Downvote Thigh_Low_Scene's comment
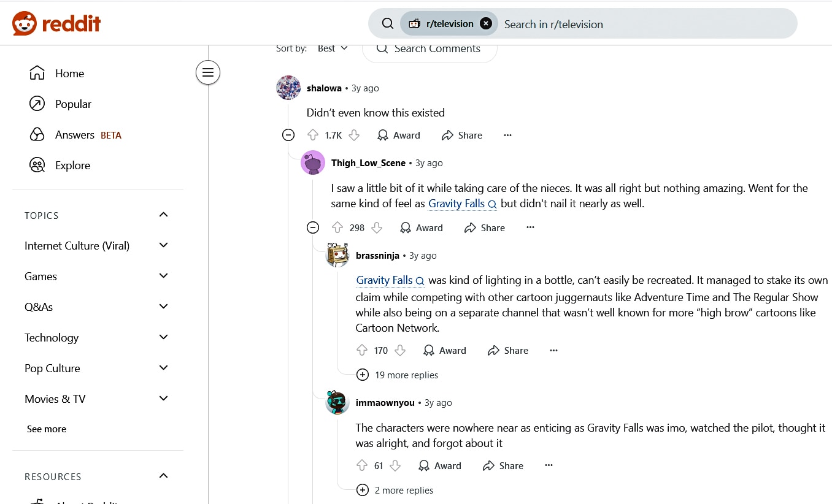The width and height of the screenshot is (832, 504). point(377,228)
